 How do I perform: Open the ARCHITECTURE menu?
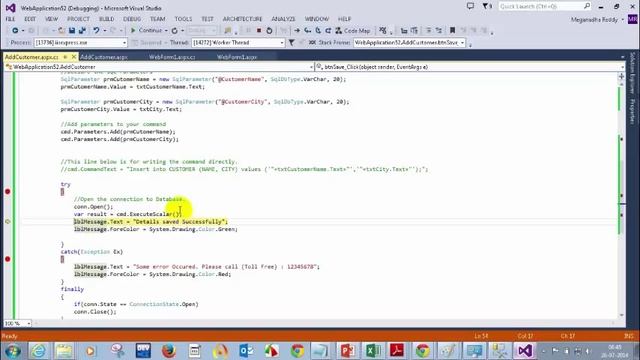pos(242,19)
